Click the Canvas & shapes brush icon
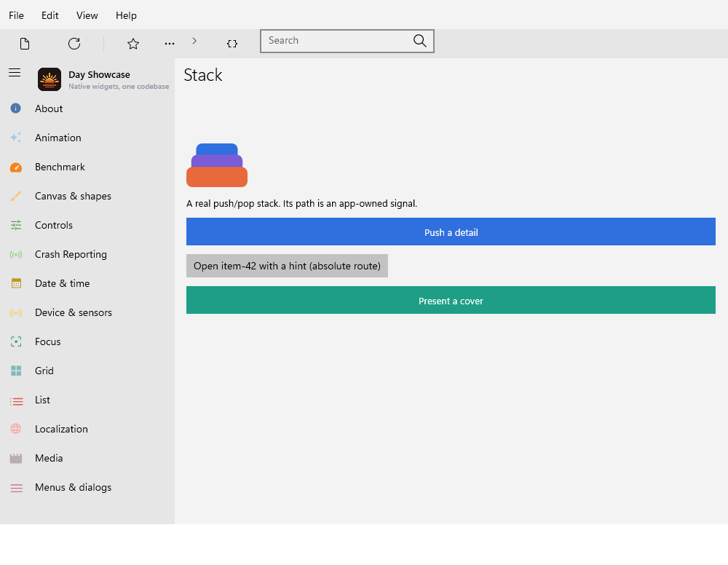Image resolution: width=728 pixels, height=565 pixels. pyautogui.click(x=16, y=196)
